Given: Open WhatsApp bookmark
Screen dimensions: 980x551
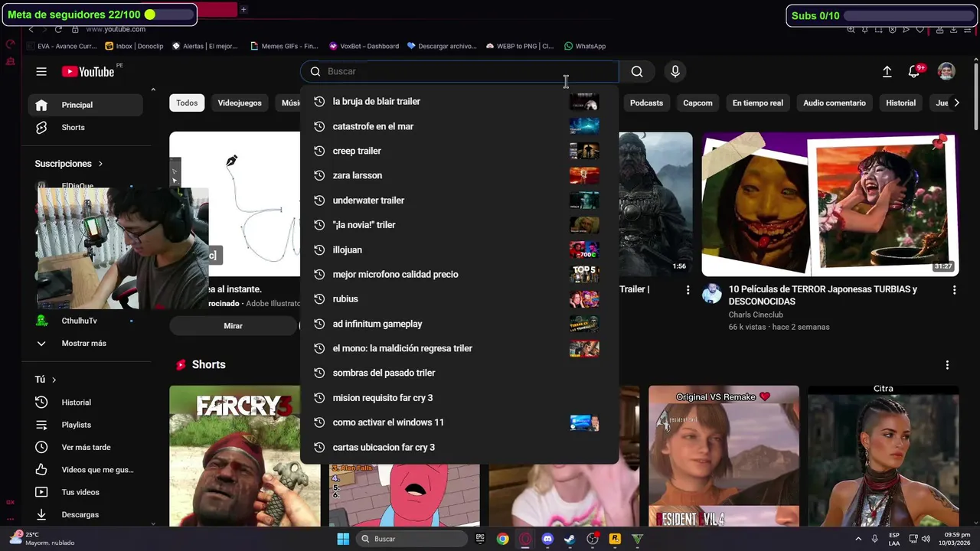Looking at the screenshot, I should pyautogui.click(x=585, y=46).
